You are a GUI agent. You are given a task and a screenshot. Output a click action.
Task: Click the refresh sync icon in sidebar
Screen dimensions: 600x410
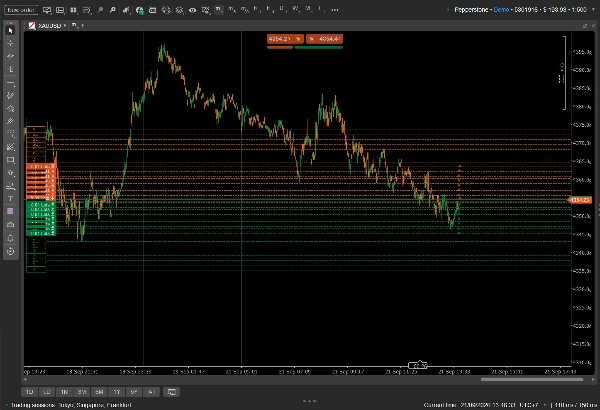[11, 252]
